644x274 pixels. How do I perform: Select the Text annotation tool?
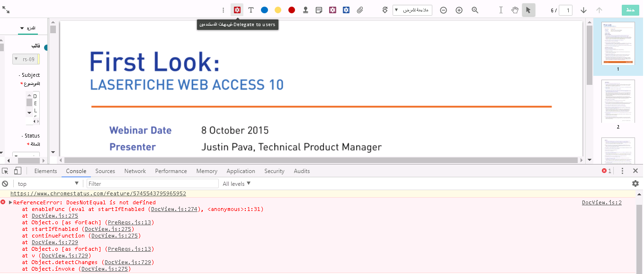(x=251, y=10)
